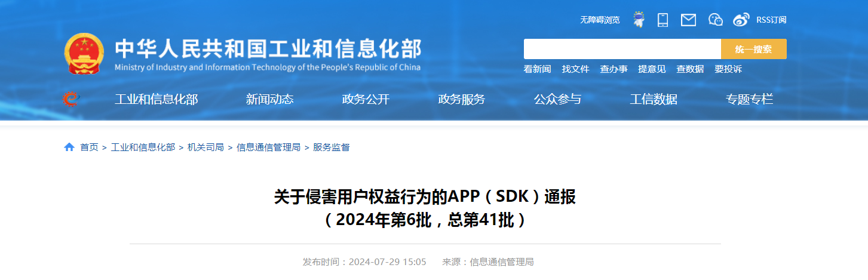
Task: Open the 工信数据 navigation menu
Action: coord(654,99)
